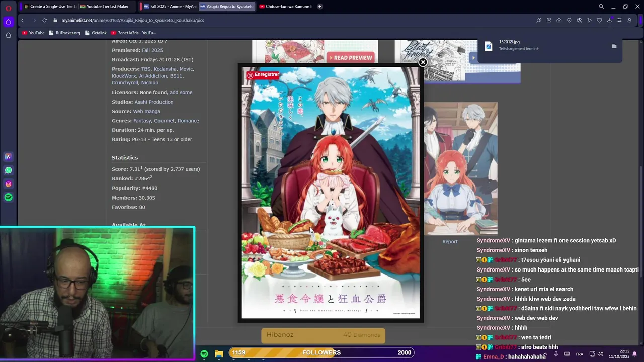Open the profile account icon
This screenshot has width=644, height=362.
click(629, 20)
